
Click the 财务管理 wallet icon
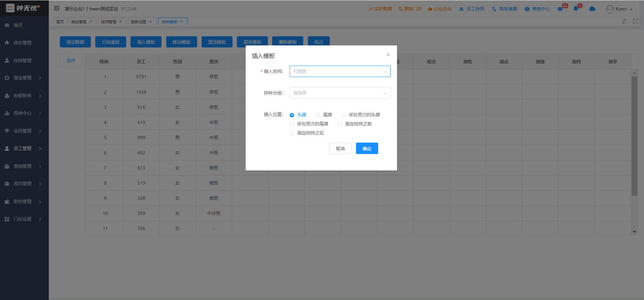tap(7, 201)
